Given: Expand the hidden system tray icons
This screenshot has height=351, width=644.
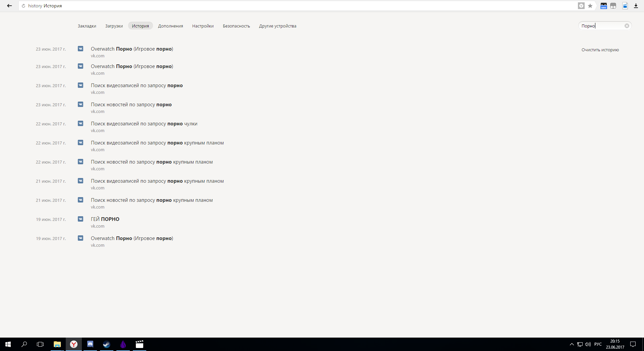Looking at the screenshot, I should 572,344.
